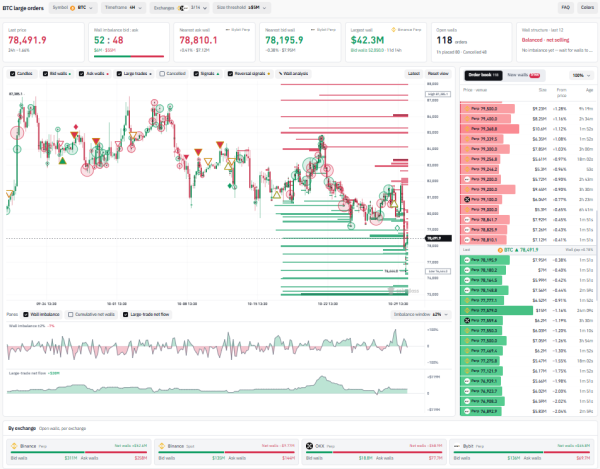Switch to the New walls tab
Viewport: 600px width, 469px height.
tap(523, 75)
